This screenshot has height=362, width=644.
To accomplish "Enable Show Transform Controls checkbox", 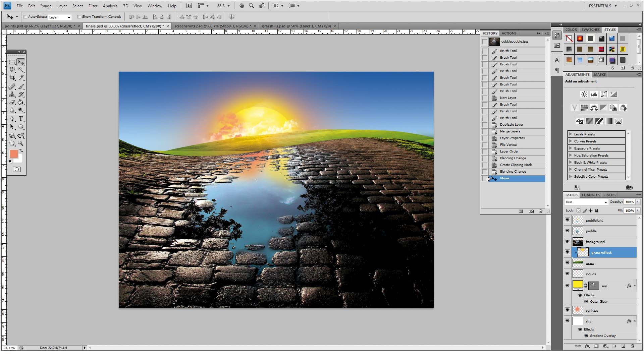I will click(x=79, y=16).
